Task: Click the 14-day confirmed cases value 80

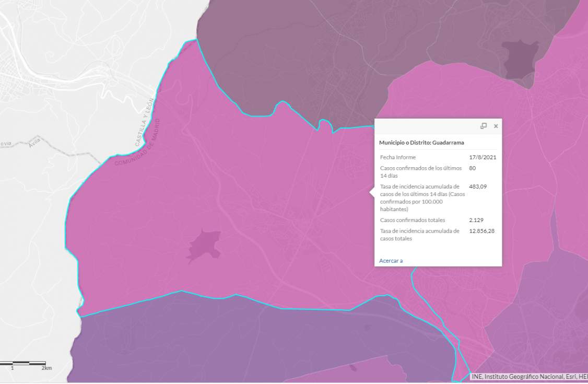Action: [473, 168]
